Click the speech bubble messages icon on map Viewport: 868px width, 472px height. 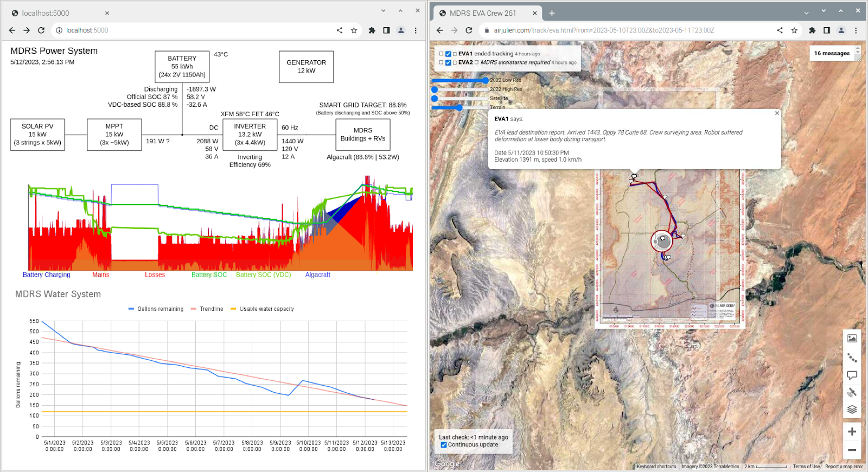pyautogui.click(x=852, y=375)
